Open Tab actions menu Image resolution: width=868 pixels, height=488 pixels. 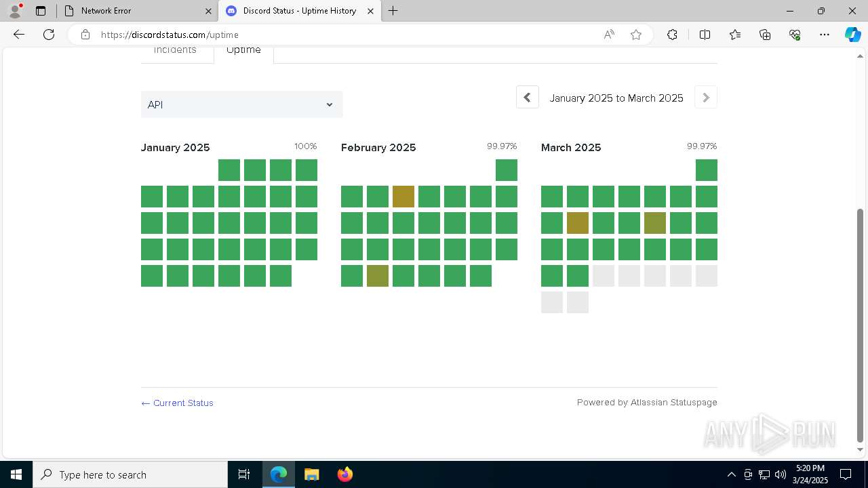[x=41, y=11]
